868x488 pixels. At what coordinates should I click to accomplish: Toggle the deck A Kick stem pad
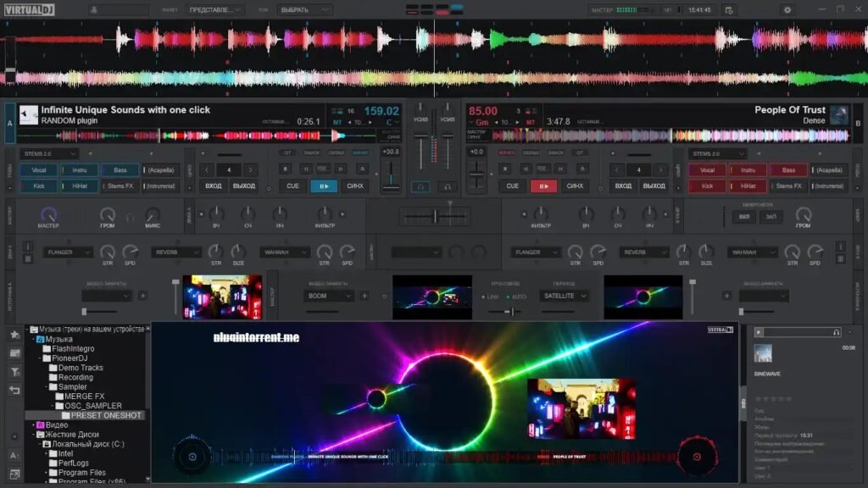[x=39, y=186]
